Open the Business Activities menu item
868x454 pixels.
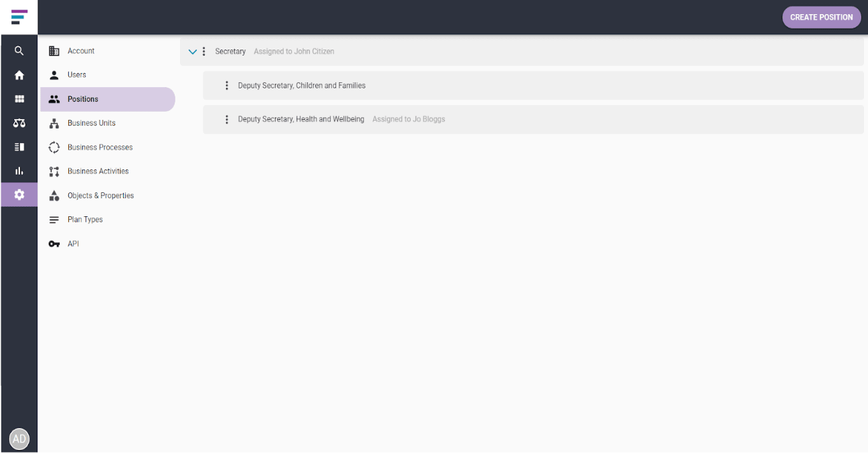(x=108, y=171)
